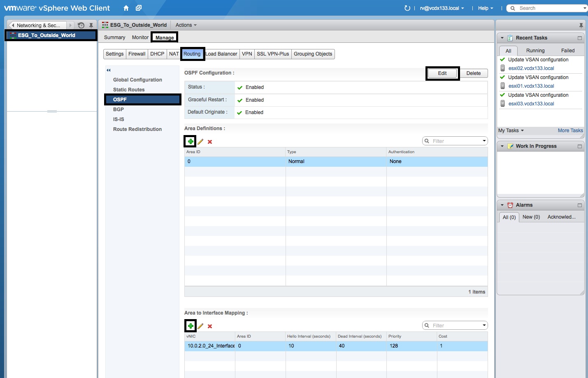Click the navigator history icon

coord(81,26)
